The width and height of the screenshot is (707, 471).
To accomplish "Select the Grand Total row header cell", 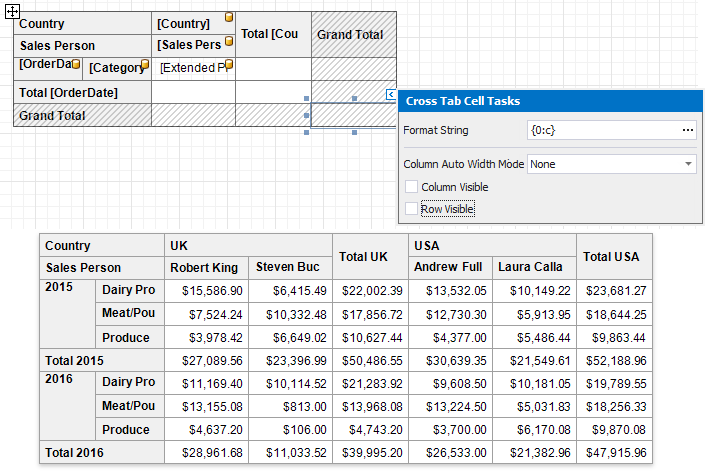I will (x=82, y=115).
